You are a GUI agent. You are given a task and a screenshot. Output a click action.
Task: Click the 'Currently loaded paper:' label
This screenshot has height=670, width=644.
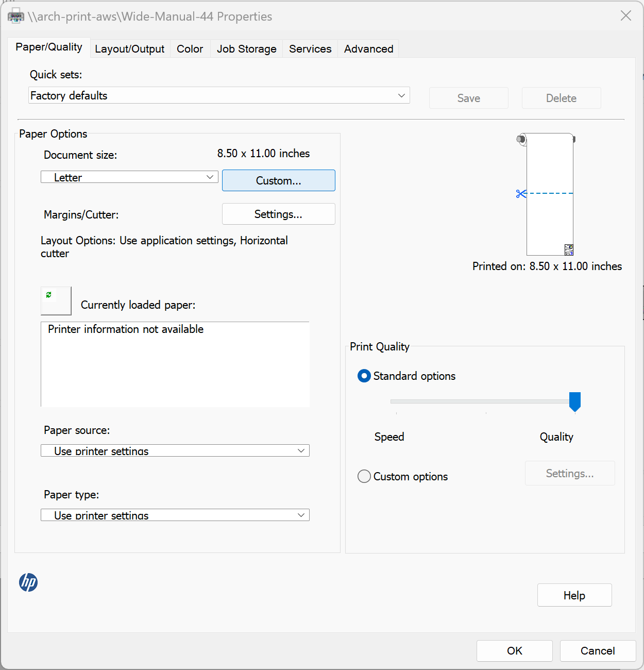pos(138,305)
